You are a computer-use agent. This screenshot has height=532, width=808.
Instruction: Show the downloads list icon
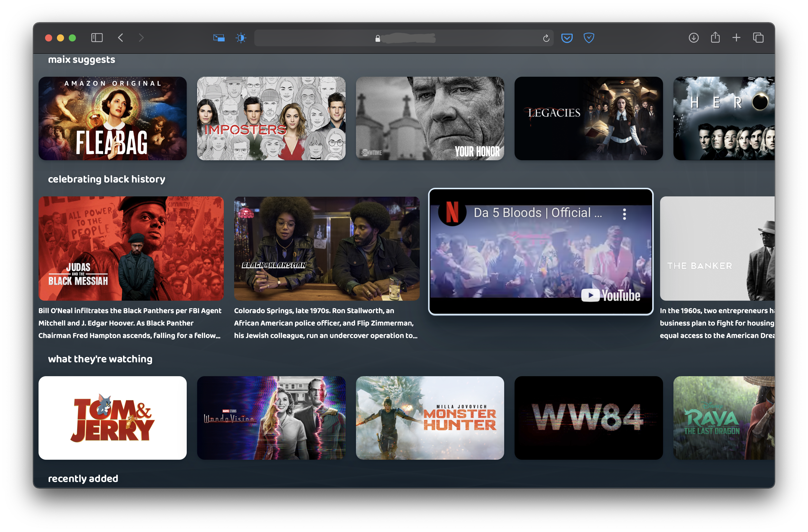pos(693,38)
